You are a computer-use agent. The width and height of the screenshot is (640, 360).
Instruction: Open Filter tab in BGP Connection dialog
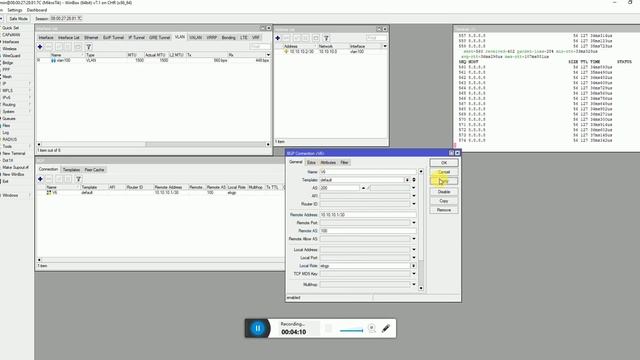point(344,162)
